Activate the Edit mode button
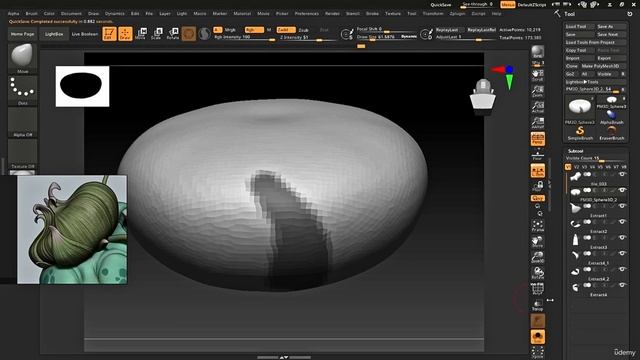The width and height of the screenshot is (640, 360). 109,34
